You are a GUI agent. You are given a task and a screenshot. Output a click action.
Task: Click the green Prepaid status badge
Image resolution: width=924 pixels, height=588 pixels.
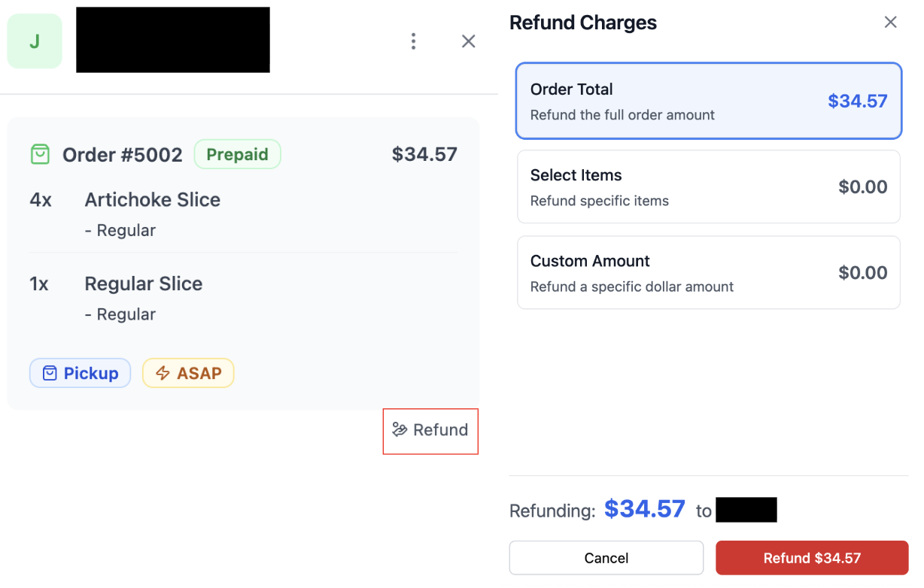point(237,155)
